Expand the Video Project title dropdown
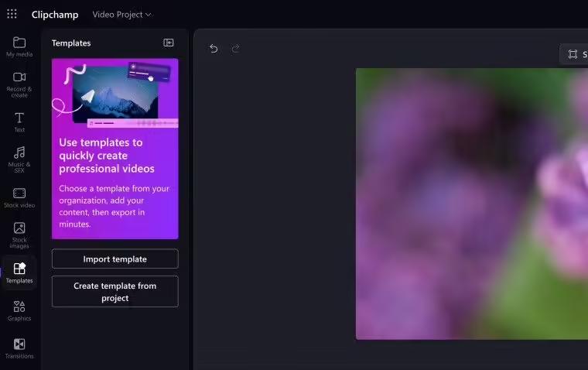 pyautogui.click(x=121, y=15)
